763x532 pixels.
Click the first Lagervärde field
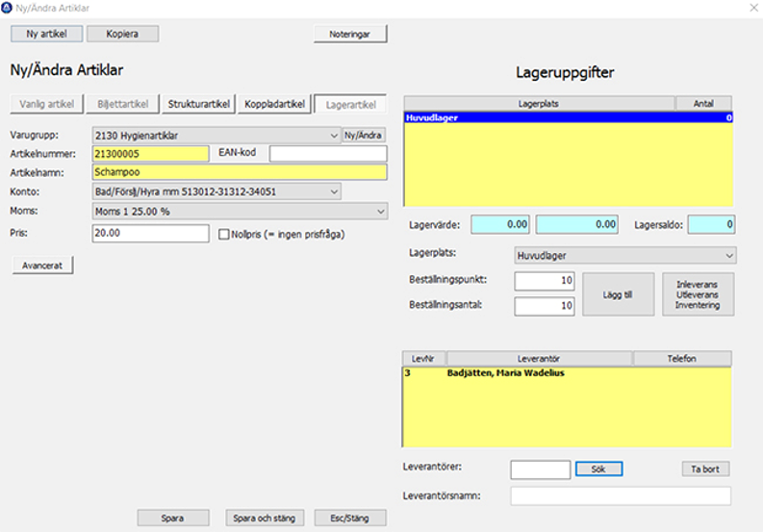tap(500, 224)
